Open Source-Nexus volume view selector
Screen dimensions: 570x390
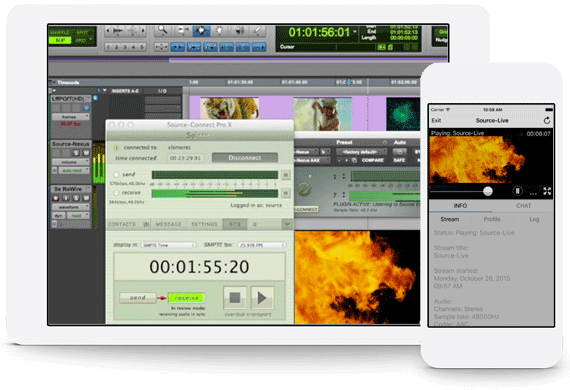[71, 162]
